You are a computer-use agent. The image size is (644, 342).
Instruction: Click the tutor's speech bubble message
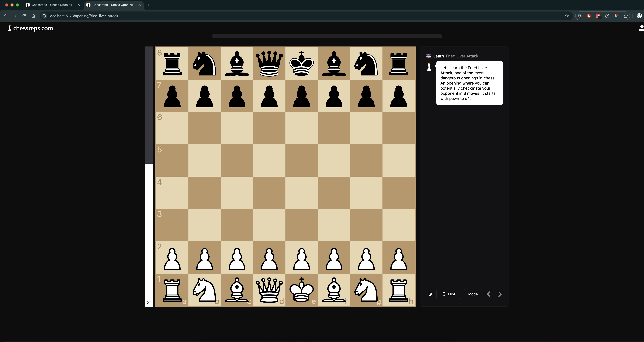(x=469, y=83)
